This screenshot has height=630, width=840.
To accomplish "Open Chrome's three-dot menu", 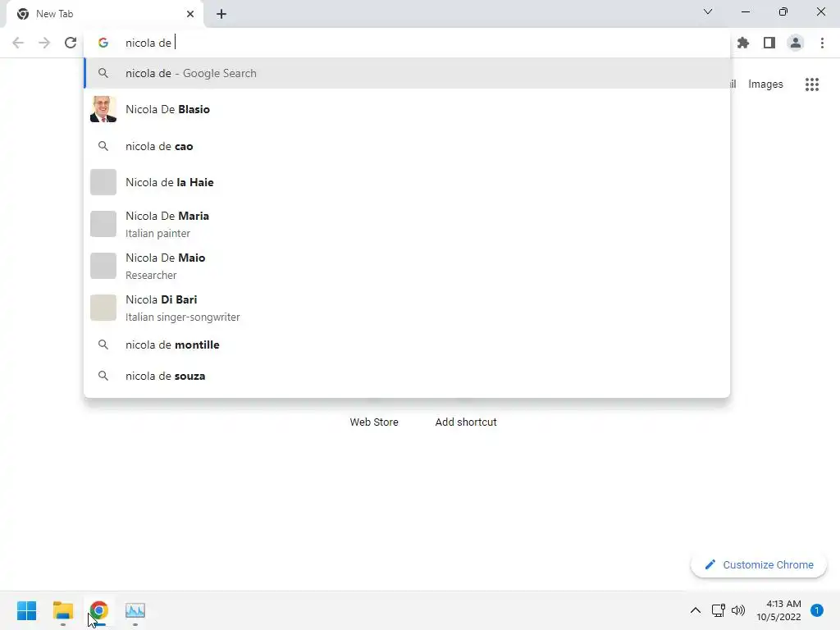I will [x=822, y=43].
